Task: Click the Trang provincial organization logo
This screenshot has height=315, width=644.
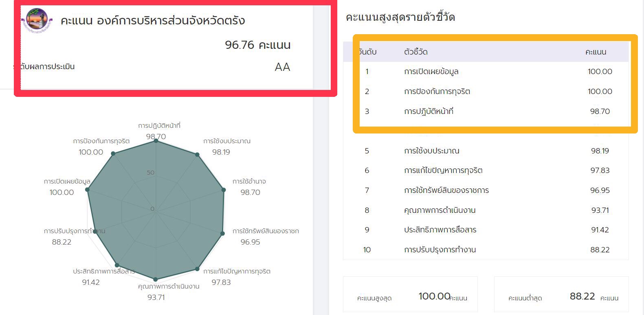Action: [37, 20]
